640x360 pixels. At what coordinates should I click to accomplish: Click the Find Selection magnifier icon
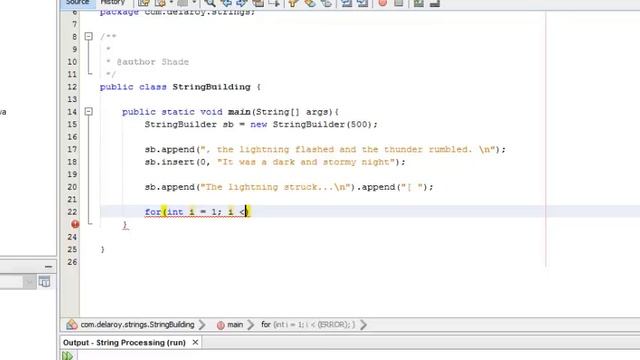210,3
